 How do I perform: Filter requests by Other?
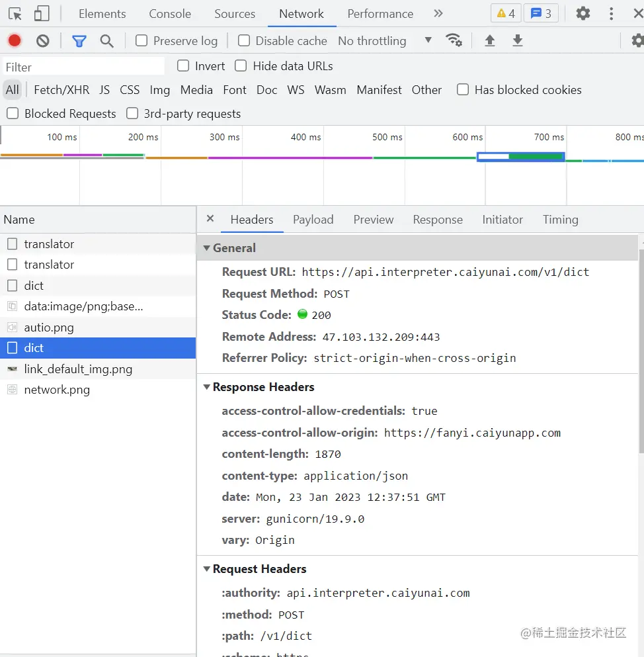click(x=426, y=90)
